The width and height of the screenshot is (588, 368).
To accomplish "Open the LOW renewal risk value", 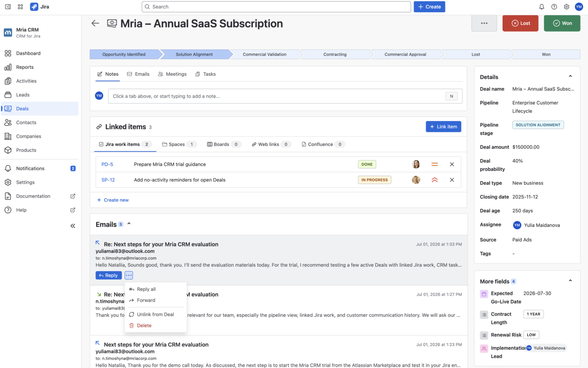I will tap(531, 335).
